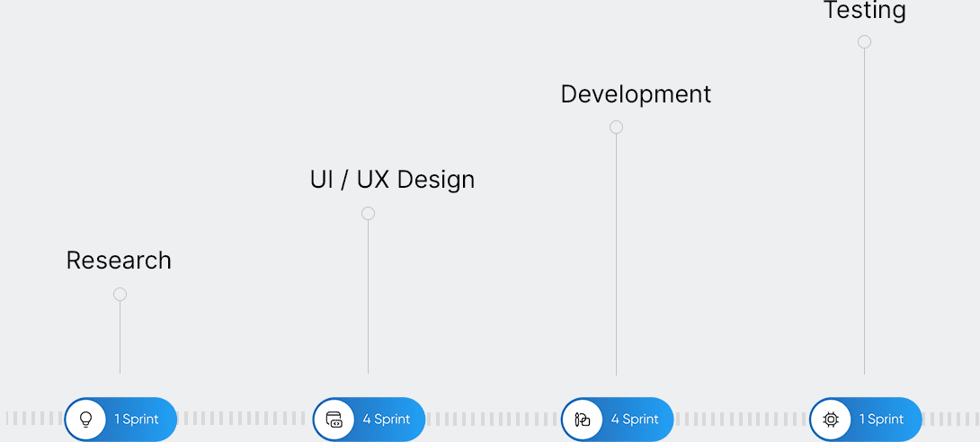This screenshot has width=980, height=442.
Task: Click timeline dashes between UI / UX and Development pills
Action: click(x=493, y=419)
